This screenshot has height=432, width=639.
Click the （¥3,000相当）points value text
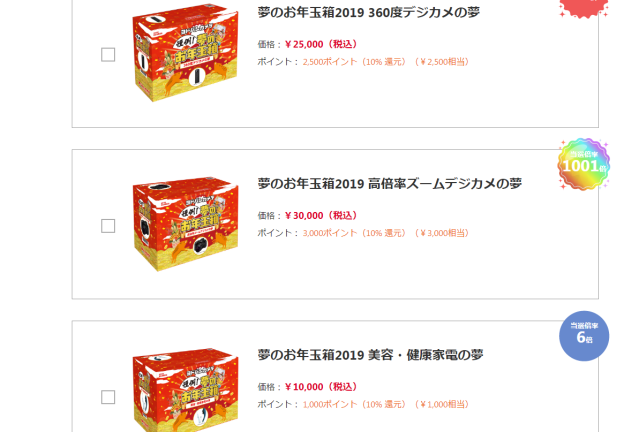pyautogui.click(x=442, y=233)
